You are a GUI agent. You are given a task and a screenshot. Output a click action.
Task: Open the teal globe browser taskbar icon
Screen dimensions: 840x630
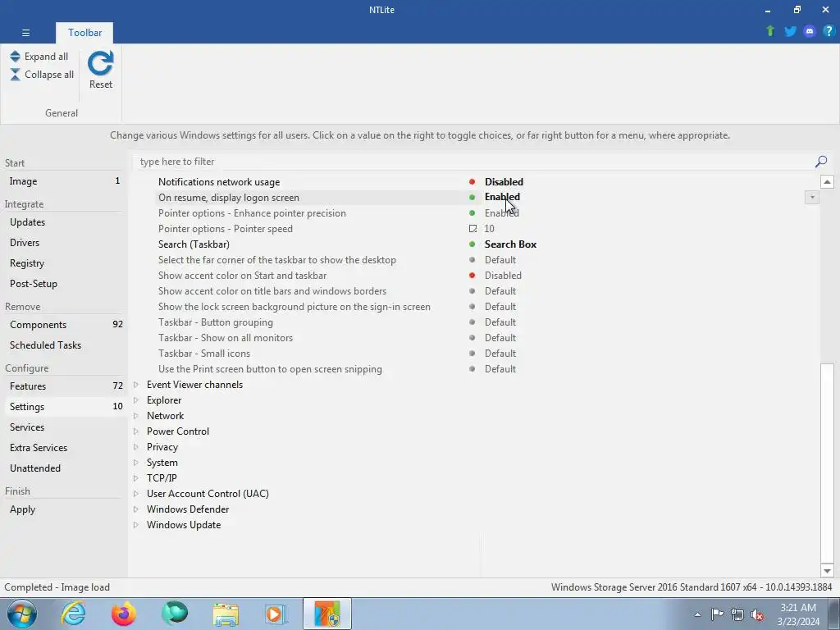point(175,614)
